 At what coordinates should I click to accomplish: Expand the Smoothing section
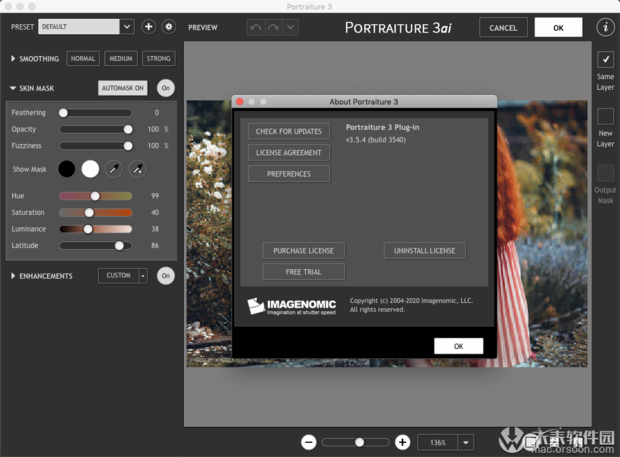pyautogui.click(x=13, y=59)
